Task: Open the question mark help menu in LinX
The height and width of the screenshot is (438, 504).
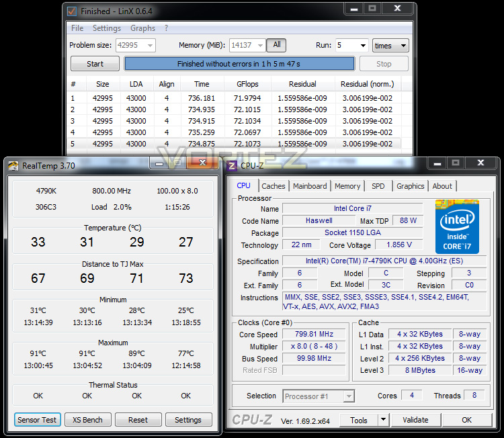Action: point(166,28)
